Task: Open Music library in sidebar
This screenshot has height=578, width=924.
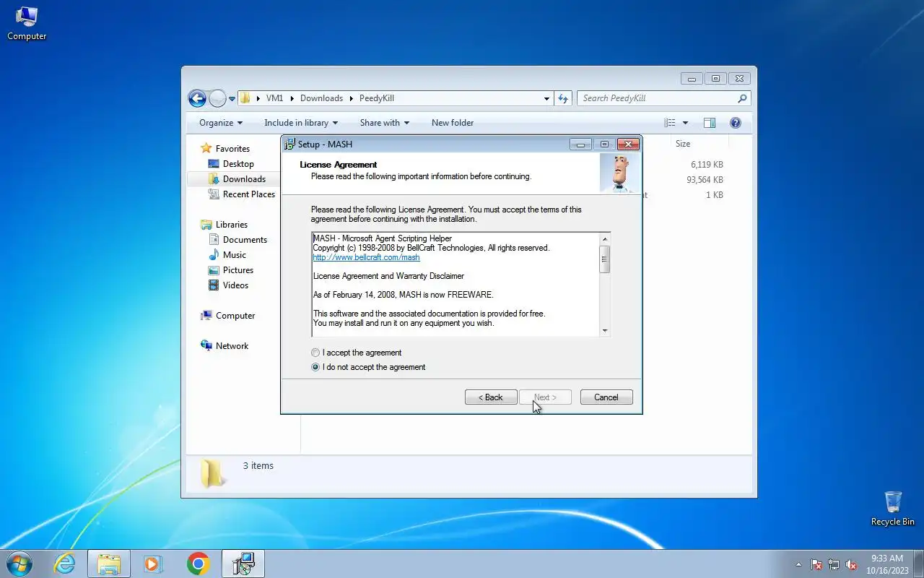Action: tap(235, 255)
